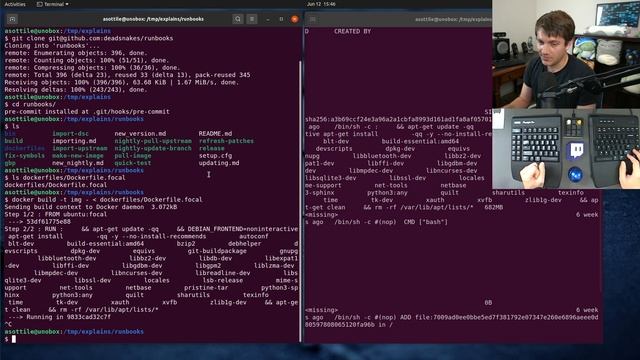This screenshot has height=360, width=640.
Task: Click the keyboard camera overlay
Action: coord(566,149)
